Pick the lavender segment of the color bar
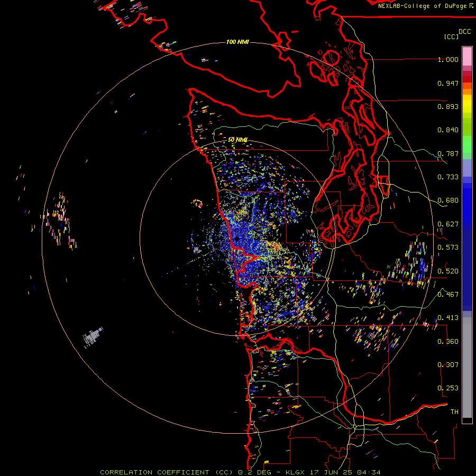Image resolution: width=476 pixels, height=476 pixels. point(467,168)
